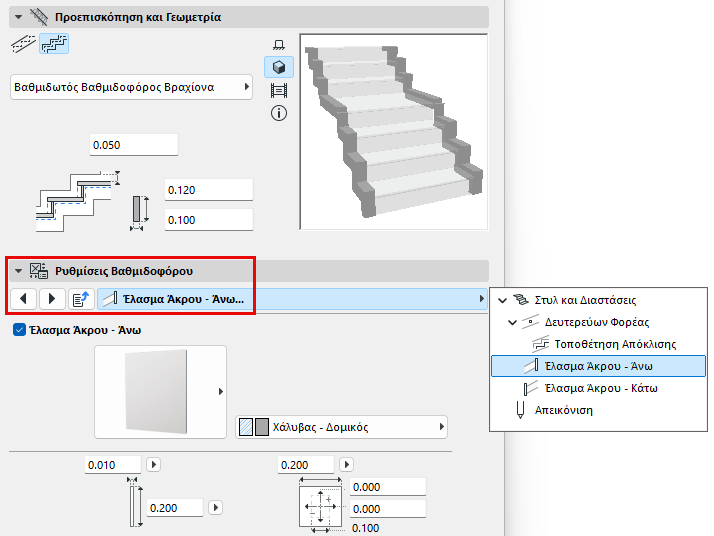This screenshot has height=536, width=714.
Task: Click the Ρυθμίσεις Βαθμιδοφόρου panel icon
Action: coord(39,271)
